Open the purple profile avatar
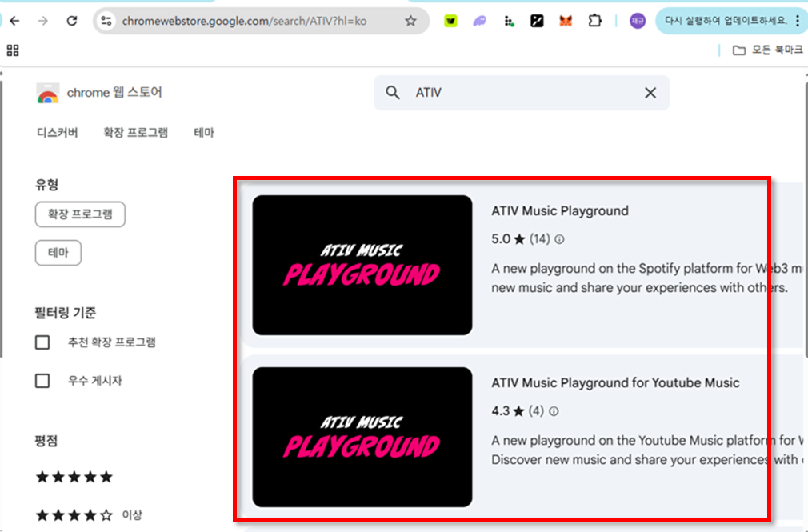 (x=638, y=21)
